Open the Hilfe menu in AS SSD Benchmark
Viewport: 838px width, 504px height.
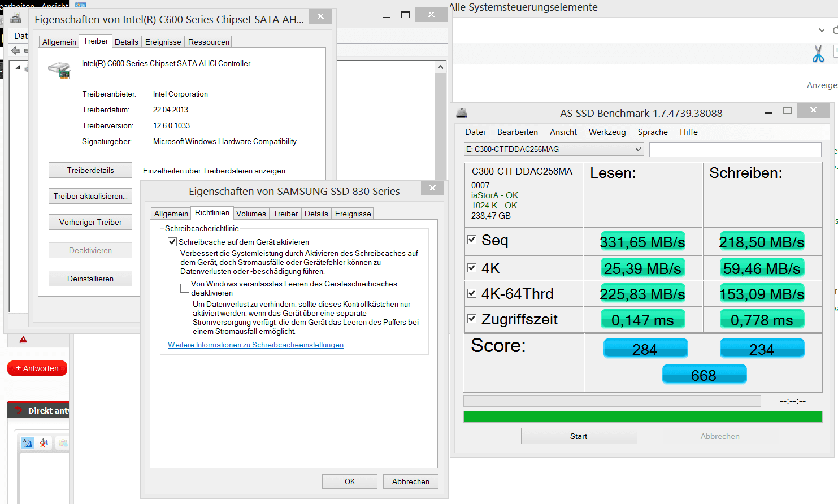[x=689, y=132]
